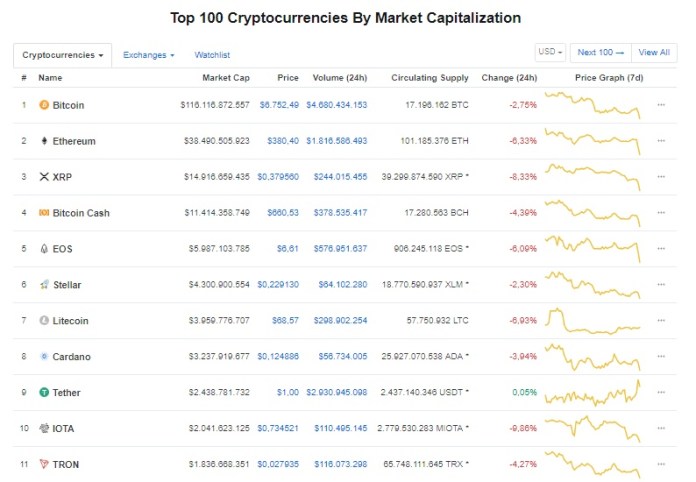Sort by the Change (24h) column header
The image size is (696, 482).
tap(509, 78)
